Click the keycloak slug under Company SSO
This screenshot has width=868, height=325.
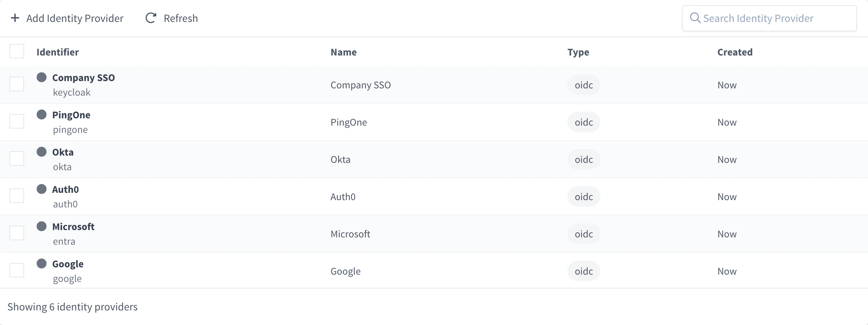71,92
